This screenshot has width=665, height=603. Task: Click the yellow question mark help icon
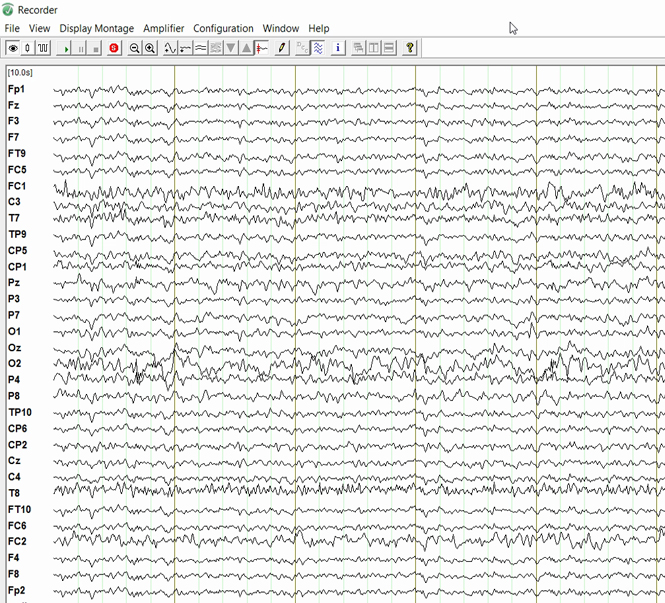tap(410, 48)
